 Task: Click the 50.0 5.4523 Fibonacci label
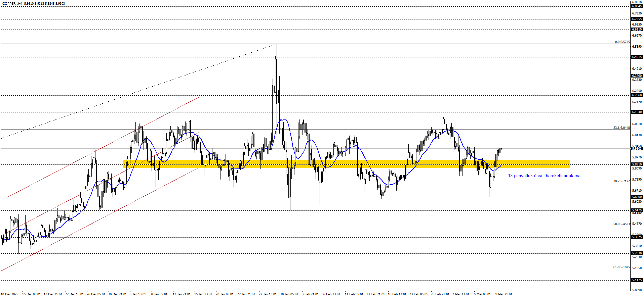click(621, 224)
